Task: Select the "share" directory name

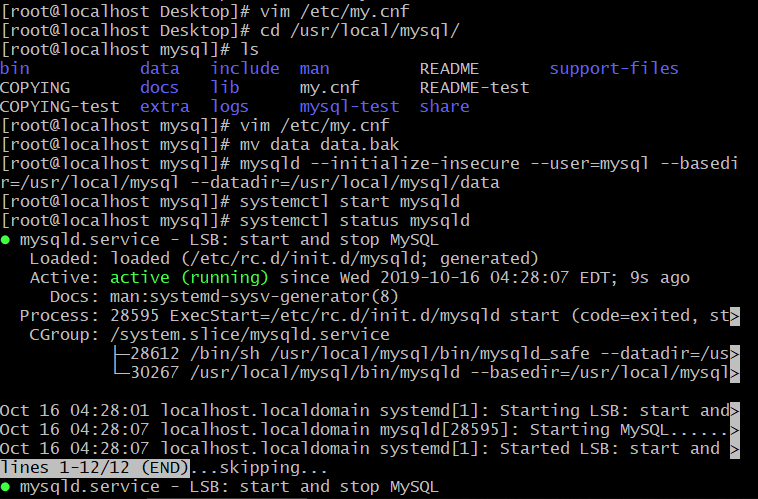Action: click(444, 107)
